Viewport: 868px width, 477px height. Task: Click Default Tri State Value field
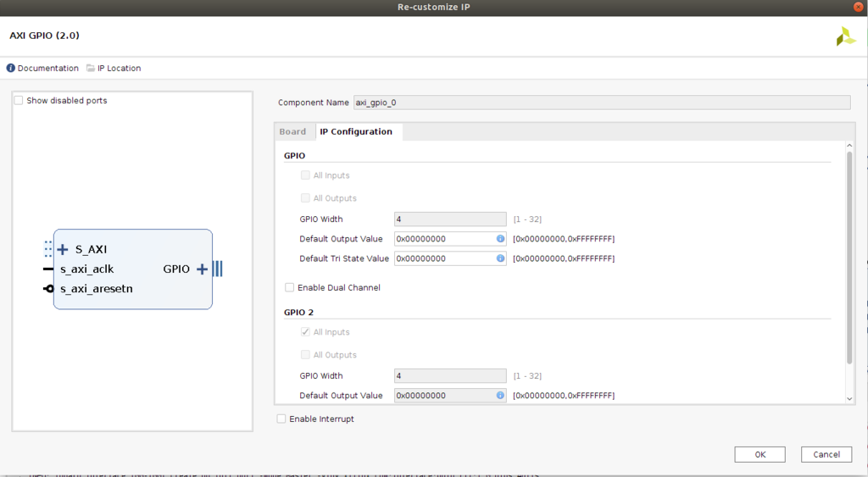(x=450, y=258)
